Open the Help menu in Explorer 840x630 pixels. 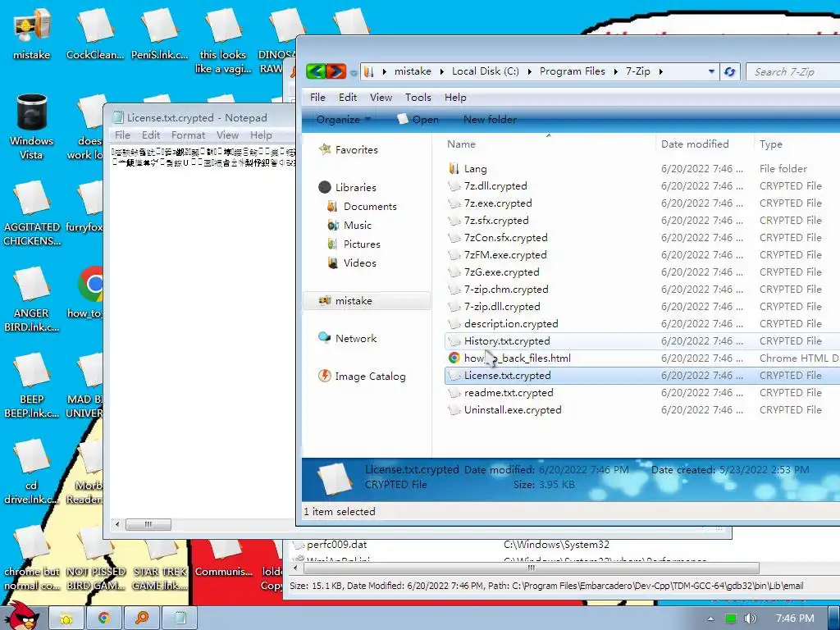tap(455, 98)
